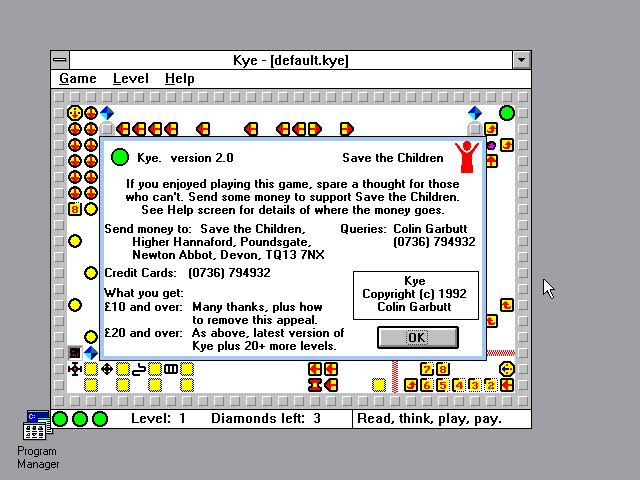The height and width of the screenshot is (480, 640).
Task: Click the yellow timer block numbered 2
Action: [x=490, y=385]
